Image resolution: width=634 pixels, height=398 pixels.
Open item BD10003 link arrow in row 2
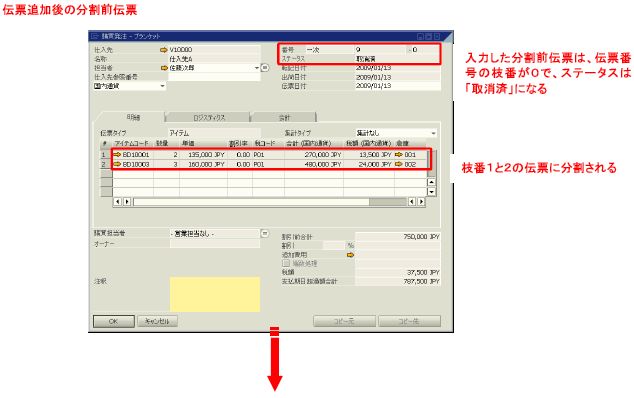click(117, 164)
